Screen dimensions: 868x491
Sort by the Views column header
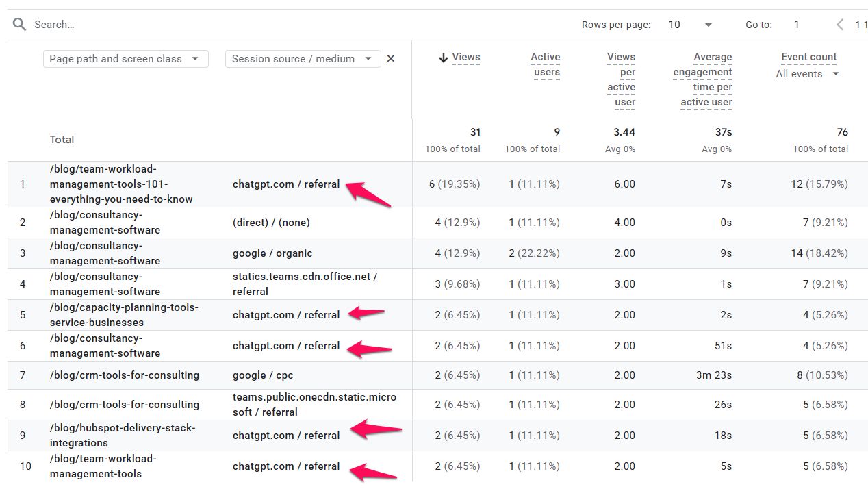pyautogui.click(x=466, y=58)
